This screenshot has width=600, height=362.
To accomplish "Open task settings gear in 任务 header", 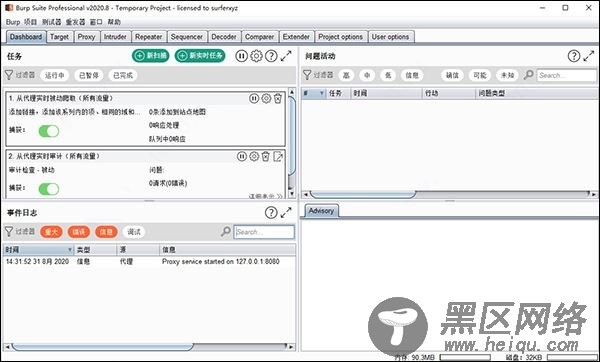I will coord(256,56).
